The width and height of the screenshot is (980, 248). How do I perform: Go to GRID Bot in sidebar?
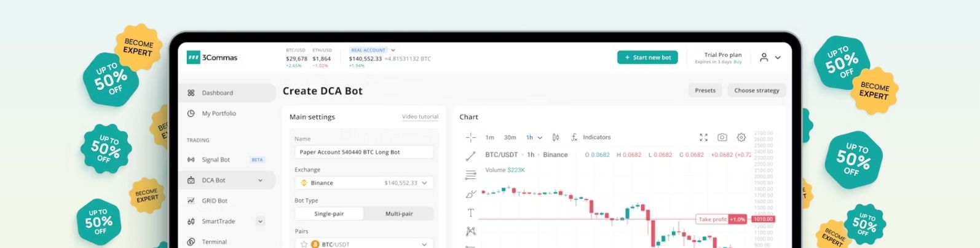(215, 201)
